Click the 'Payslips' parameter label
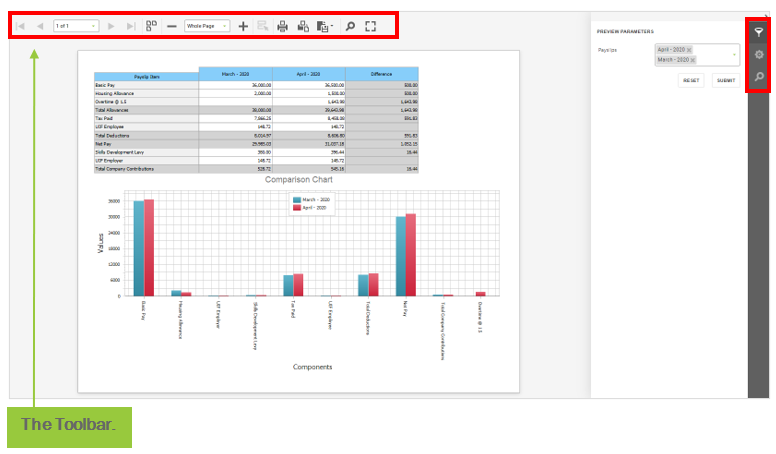The height and width of the screenshot is (454, 776). coord(607,50)
